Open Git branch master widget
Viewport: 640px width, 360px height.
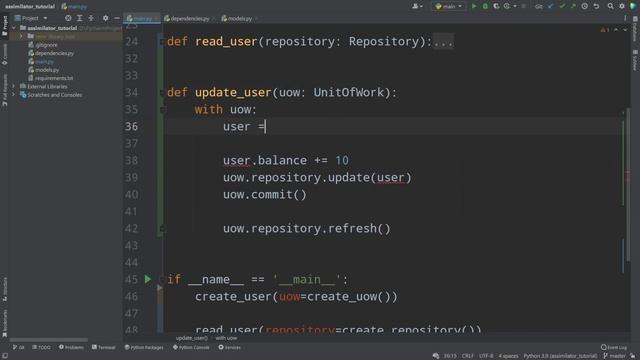[x=614, y=356]
